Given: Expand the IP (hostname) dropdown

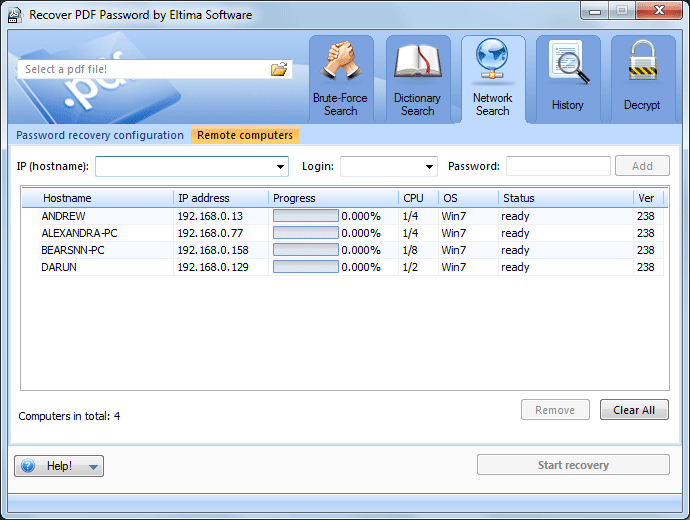Looking at the screenshot, I should click(280, 167).
